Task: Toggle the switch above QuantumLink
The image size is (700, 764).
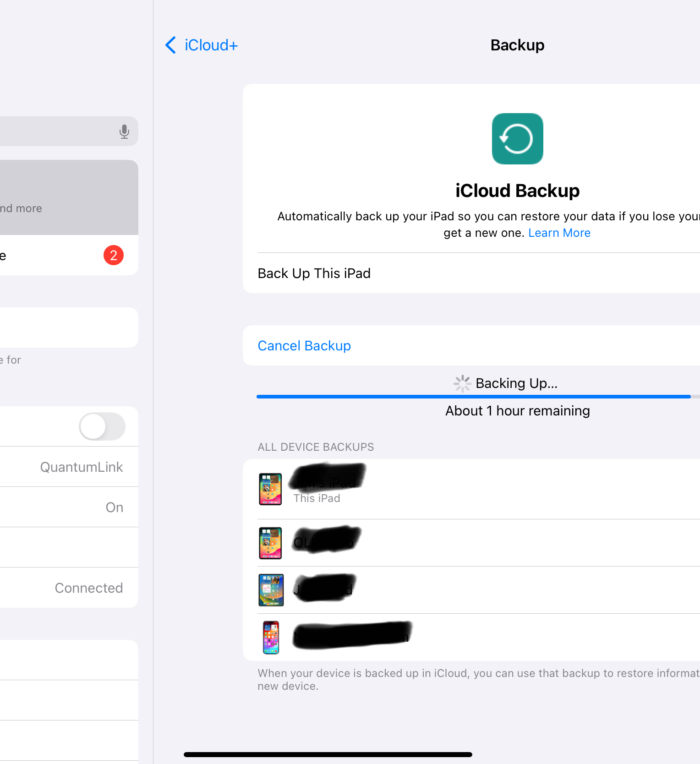Action: point(102,426)
